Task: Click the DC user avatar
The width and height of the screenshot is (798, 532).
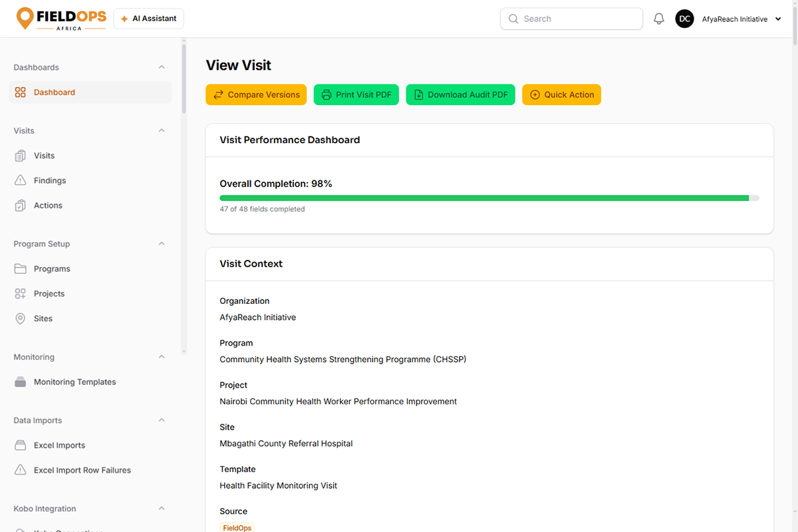Action: 684,19
